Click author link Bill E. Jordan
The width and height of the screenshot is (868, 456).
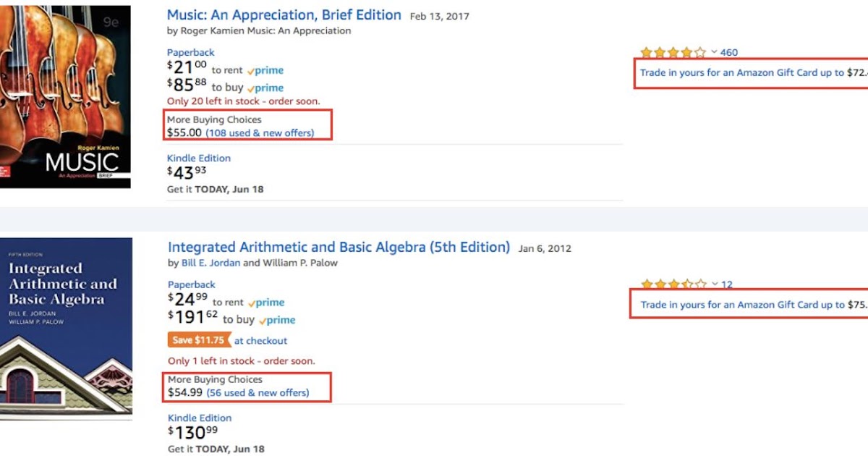click(x=211, y=263)
